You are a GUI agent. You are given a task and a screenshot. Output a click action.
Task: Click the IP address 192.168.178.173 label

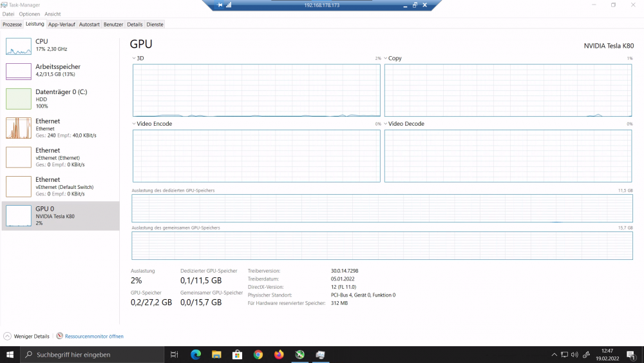(x=321, y=5)
